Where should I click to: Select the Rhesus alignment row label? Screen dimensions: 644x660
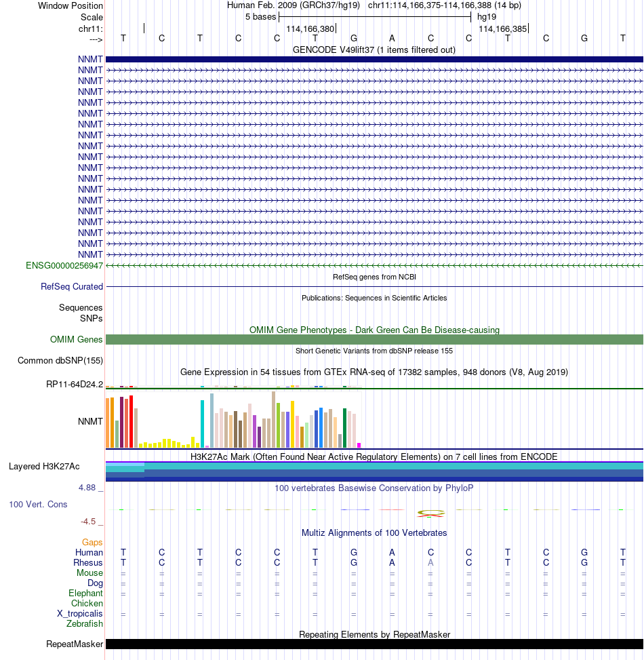(x=88, y=563)
